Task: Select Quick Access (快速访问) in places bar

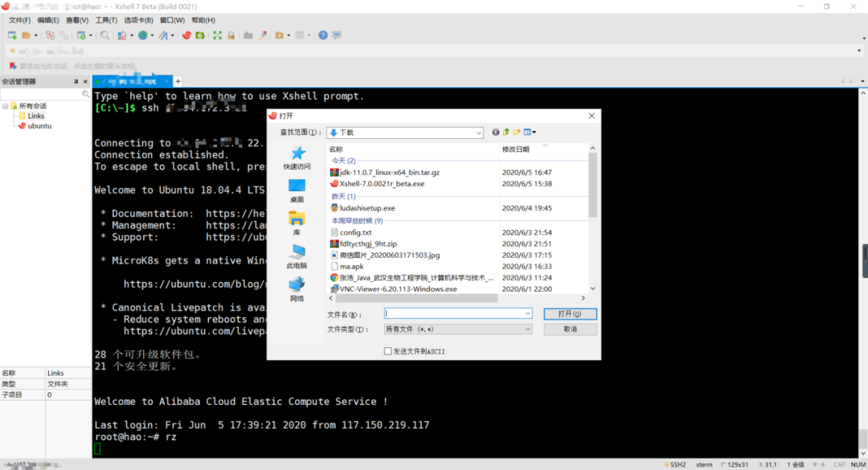Action: click(297, 157)
